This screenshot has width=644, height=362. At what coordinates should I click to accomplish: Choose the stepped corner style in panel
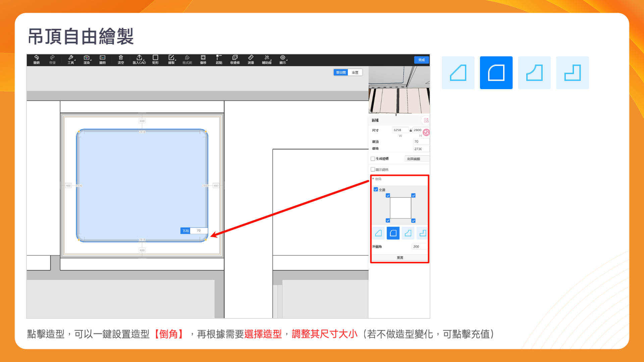pyautogui.click(x=423, y=233)
